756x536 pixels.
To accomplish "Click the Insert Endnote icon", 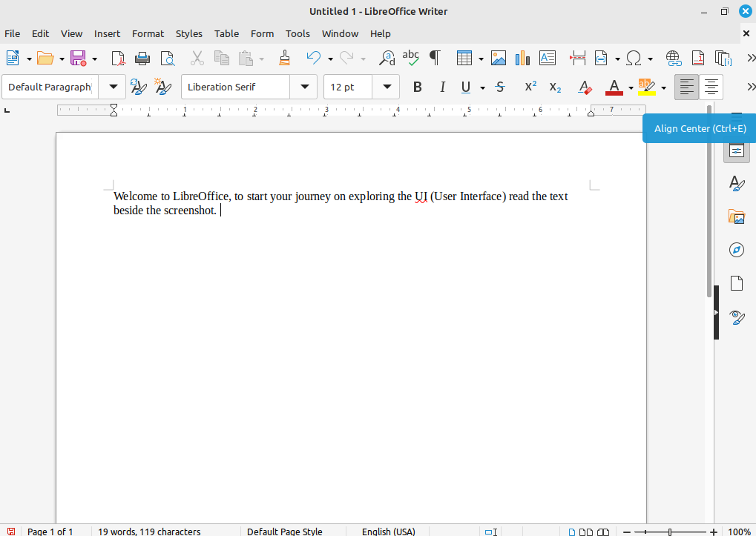I will tap(723, 59).
